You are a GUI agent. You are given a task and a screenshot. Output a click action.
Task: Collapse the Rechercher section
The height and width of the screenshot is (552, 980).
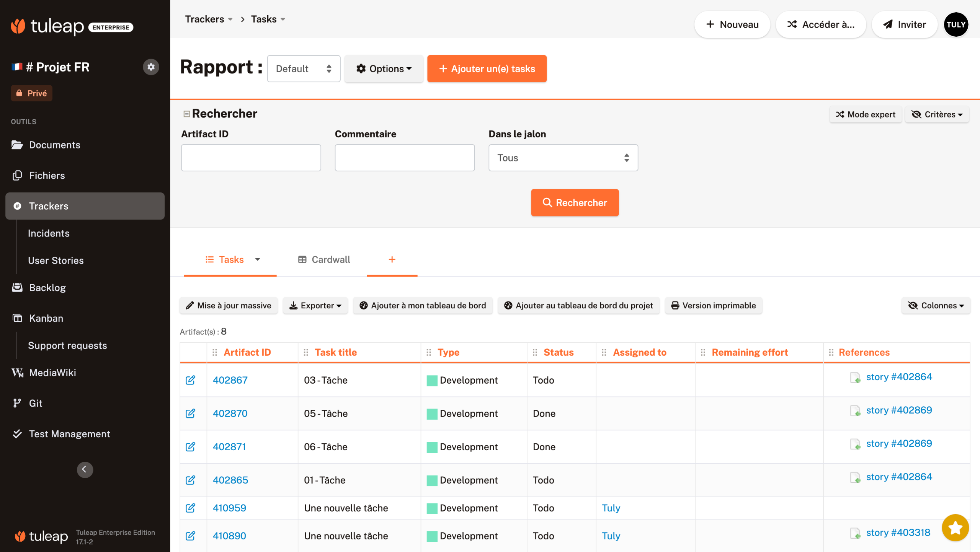(187, 114)
